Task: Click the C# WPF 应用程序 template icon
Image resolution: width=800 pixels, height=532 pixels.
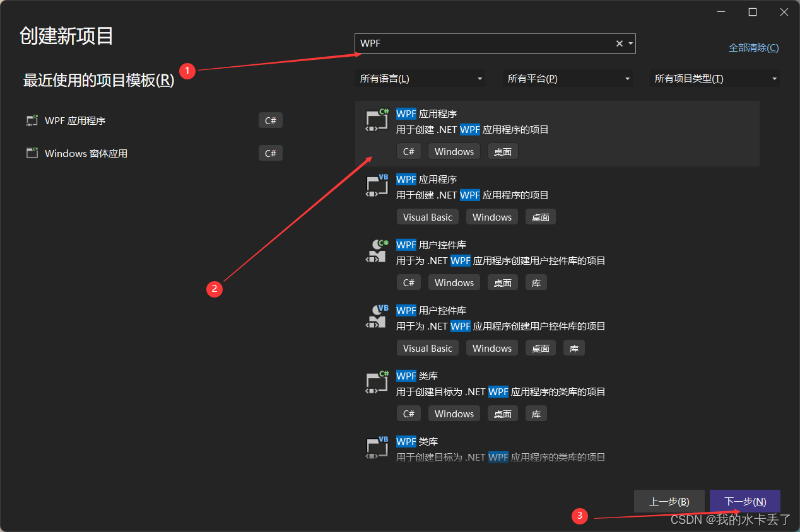Action: [x=378, y=120]
